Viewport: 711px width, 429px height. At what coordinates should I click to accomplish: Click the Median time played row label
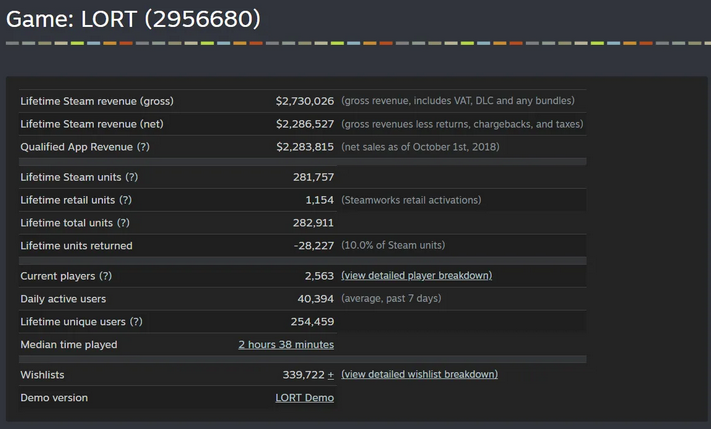[x=69, y=345]
